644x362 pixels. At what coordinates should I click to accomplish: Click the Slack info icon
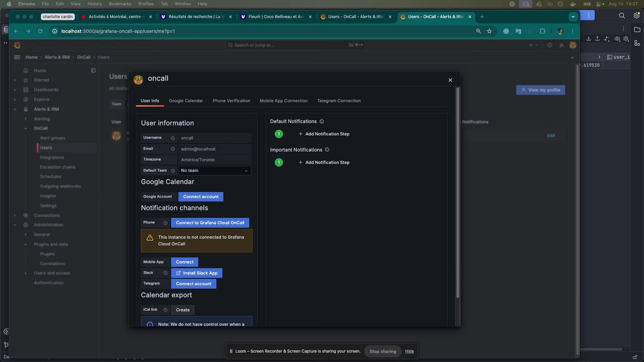click(x=165, y=273)
